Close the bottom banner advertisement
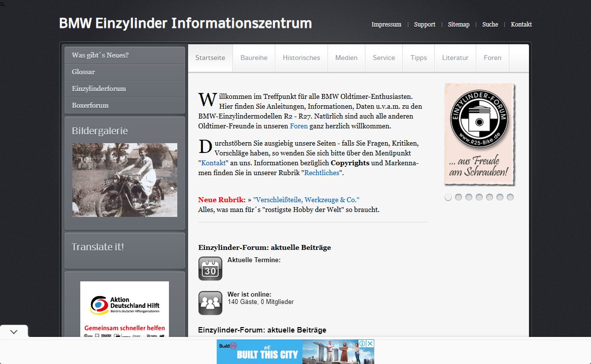Viewport: 591px width, 364px height. (370, 343)
